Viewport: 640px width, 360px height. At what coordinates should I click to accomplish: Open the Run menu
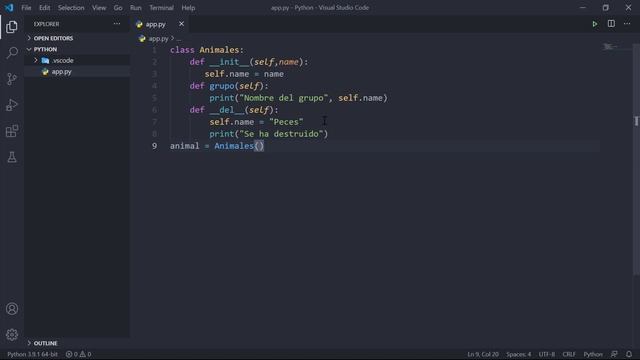coord(136,8)
